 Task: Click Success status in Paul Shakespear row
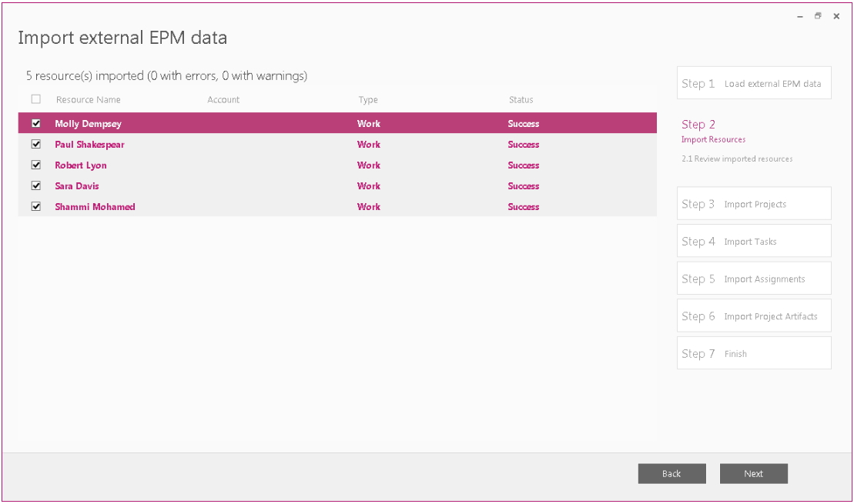(524, 144)
